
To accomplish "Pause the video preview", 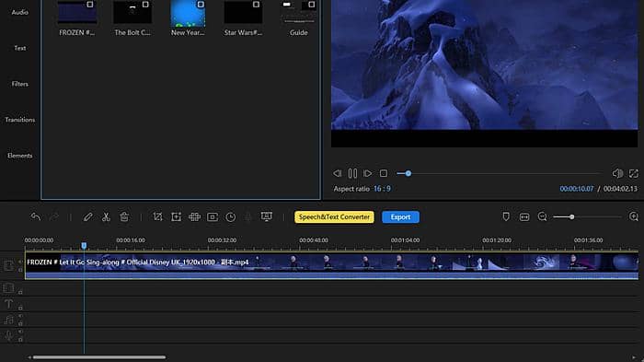I will [x=352, y=173].
